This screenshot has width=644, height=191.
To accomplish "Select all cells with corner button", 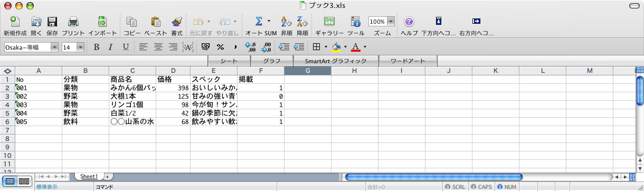I will [x=7, y=71].
